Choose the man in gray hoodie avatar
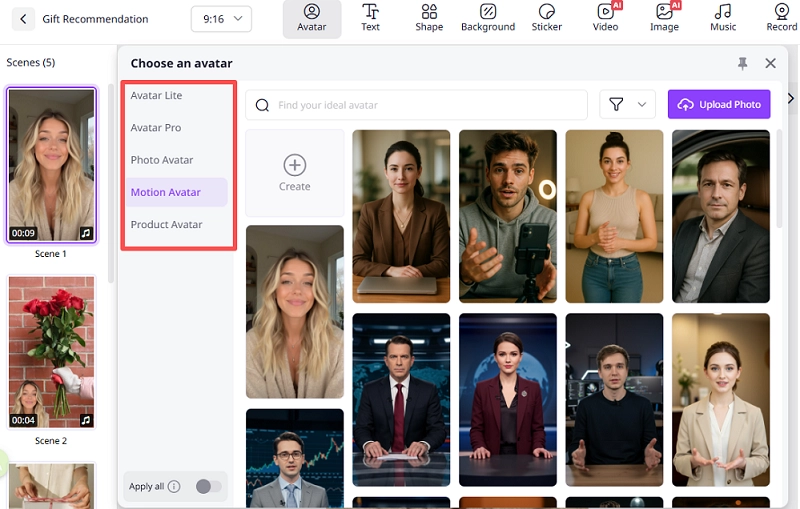Image resolution: width=800 pixels, height=509 pixels. tap(508, 216)
